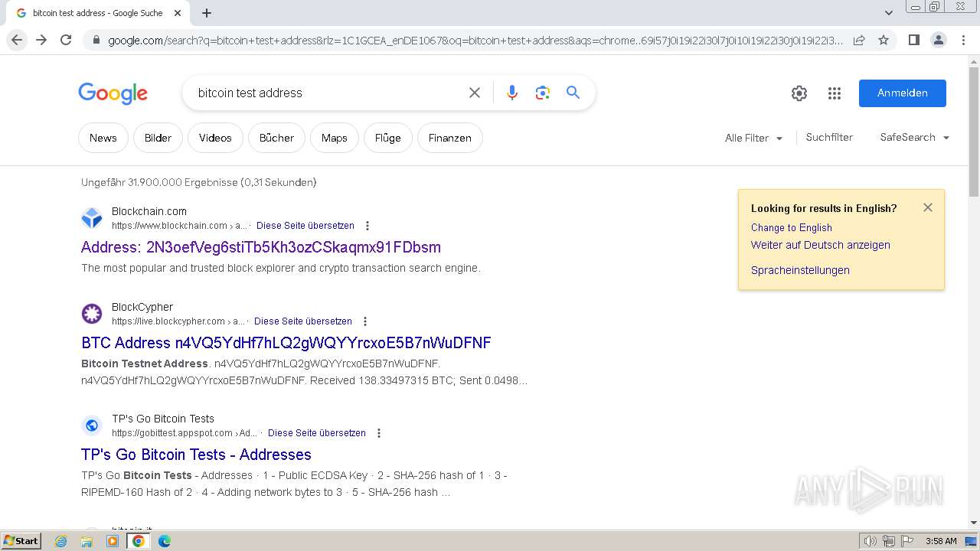The image size is (980, 551).
Task: Select the Flüge filter tab
Action: coord(388,138)
